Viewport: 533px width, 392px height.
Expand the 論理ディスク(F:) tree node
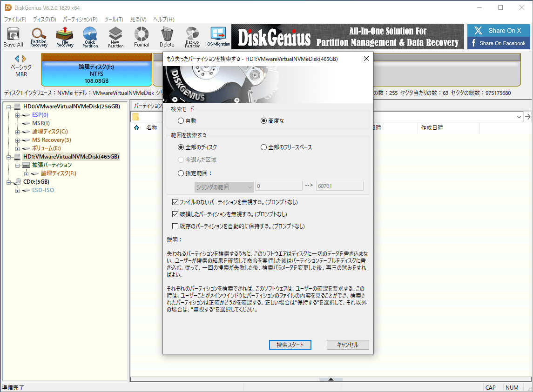click(26, 174)
